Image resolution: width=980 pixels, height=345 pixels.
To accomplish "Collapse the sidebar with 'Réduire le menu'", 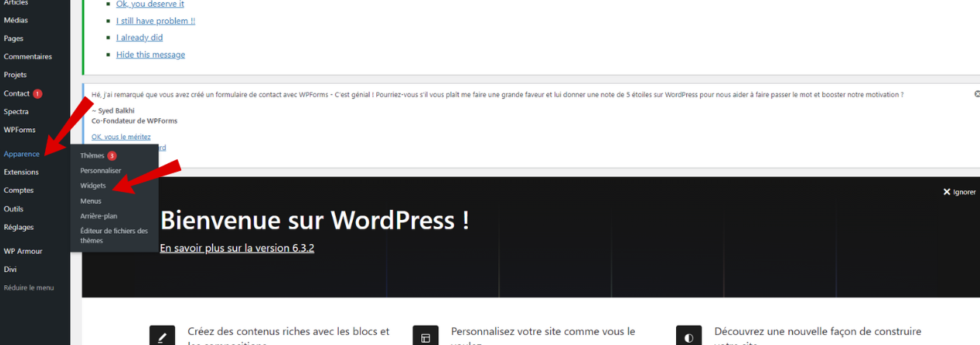I will pyautogui.click(x=29, y=287).
